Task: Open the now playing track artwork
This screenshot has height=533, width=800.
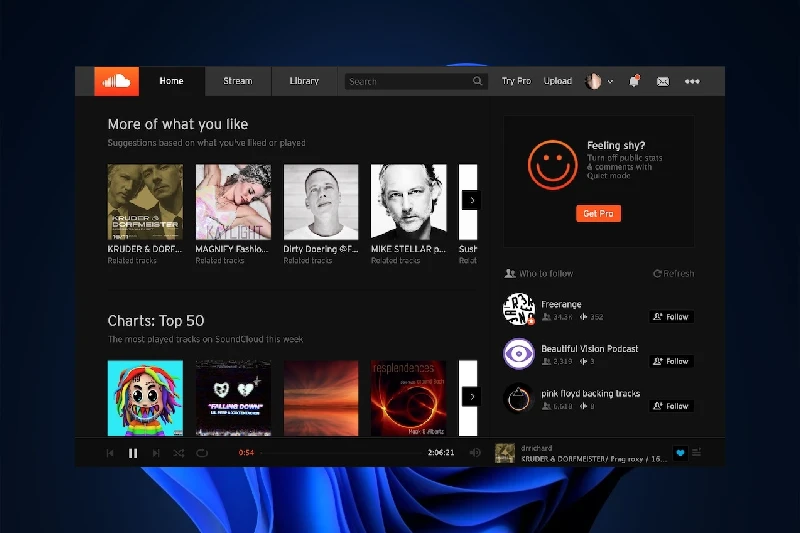Action: tap(505, 453)
